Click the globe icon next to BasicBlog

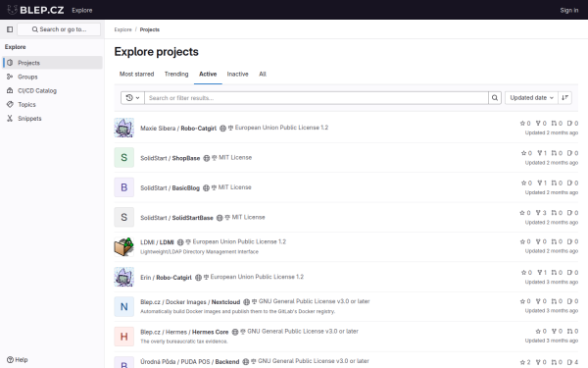[x=206, y=187]
